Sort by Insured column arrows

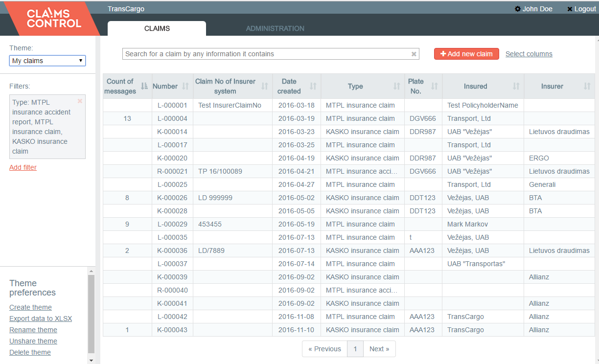(x=516, y=86)
